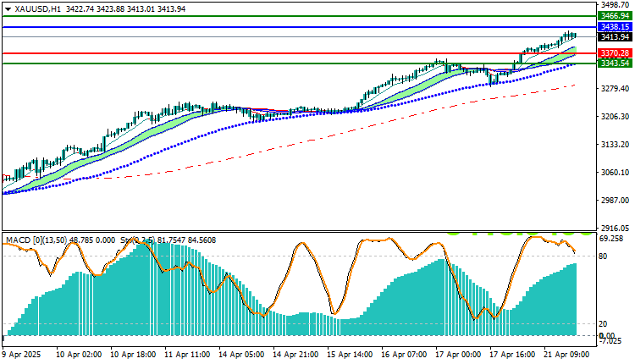Image resolution: width=635 pixels, height=364 pixels.
Task: Click the 3206.30 price scale value
Action: point(615,116)
